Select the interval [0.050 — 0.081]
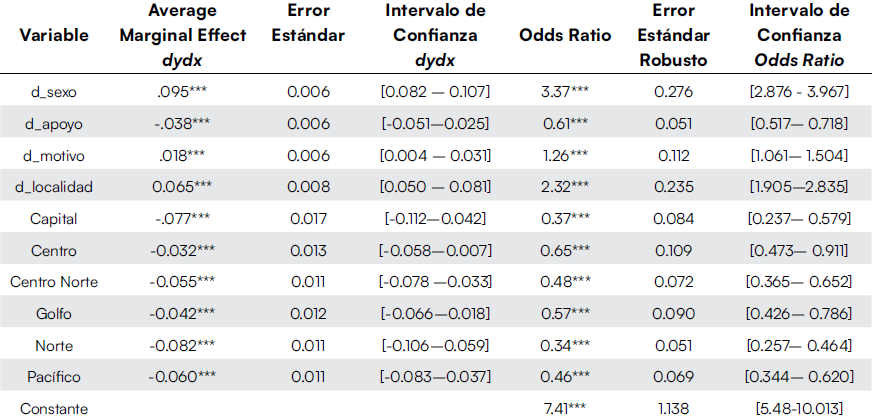The width and height of the screenshot is (872, 417). pos(434,187)
